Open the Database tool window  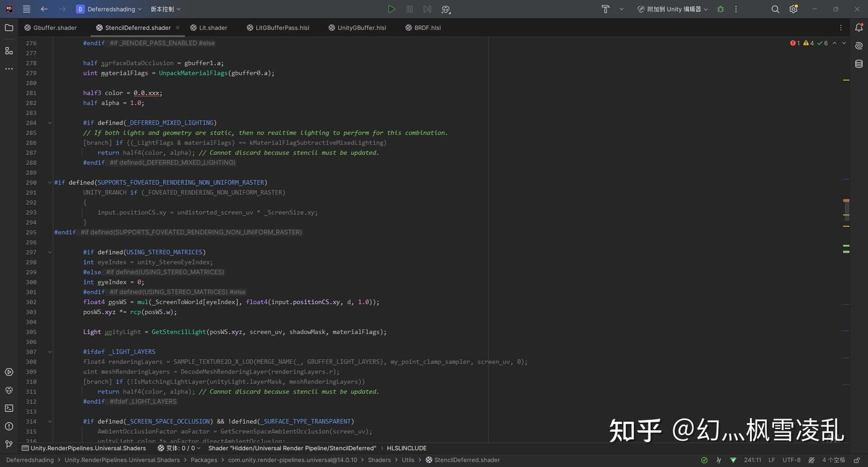(x=859, y=64)
